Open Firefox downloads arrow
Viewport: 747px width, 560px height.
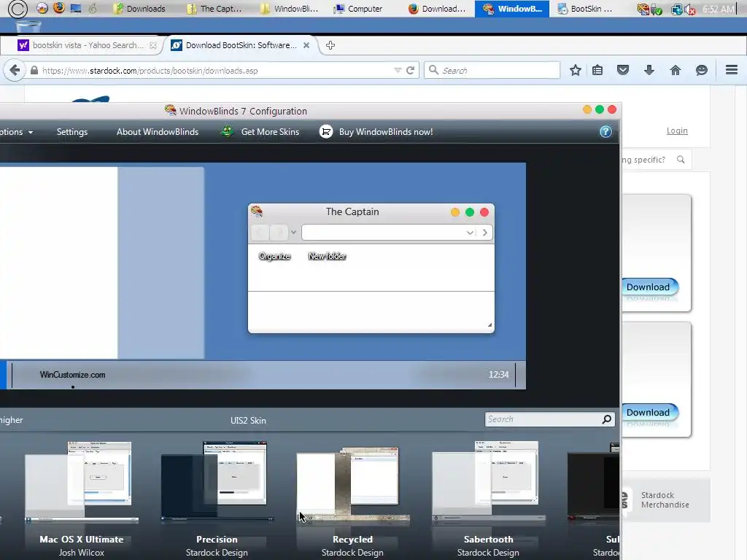649,71
